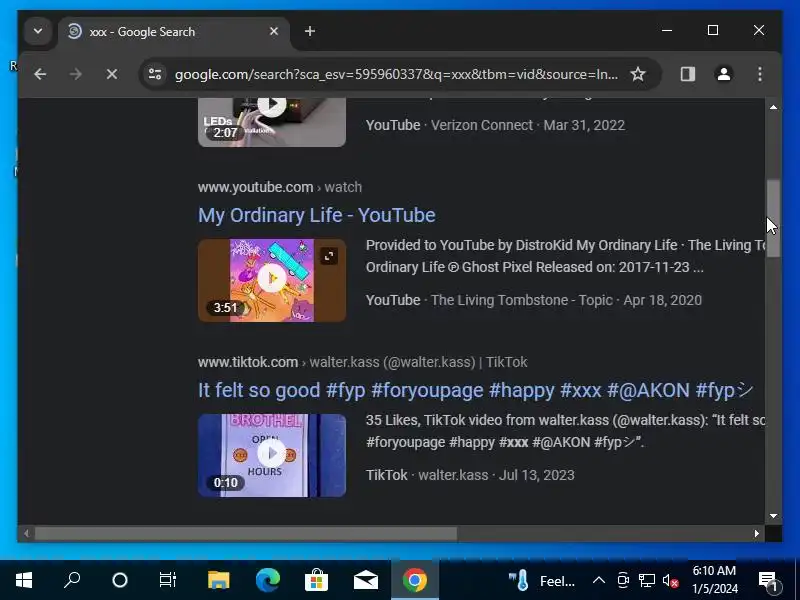Click the horizontal scrollbar left arrow
Screen dimensions: 800x600
(x=27, y=534)
